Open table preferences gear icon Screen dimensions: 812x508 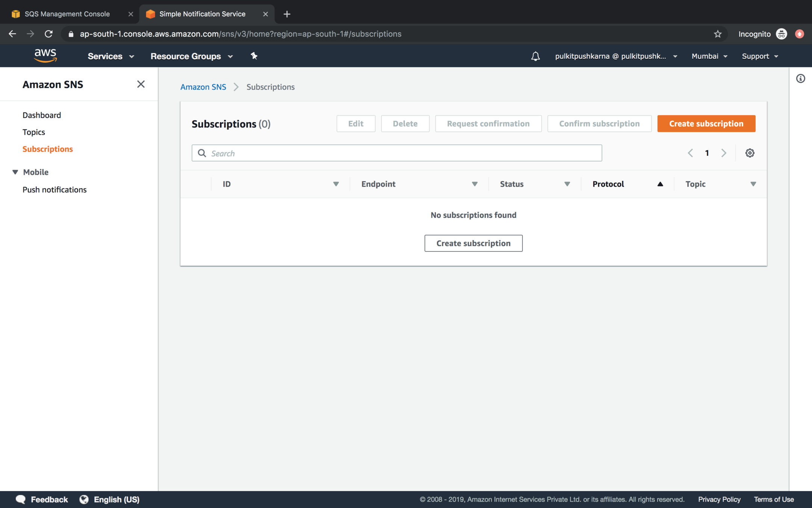click(750, 153)
